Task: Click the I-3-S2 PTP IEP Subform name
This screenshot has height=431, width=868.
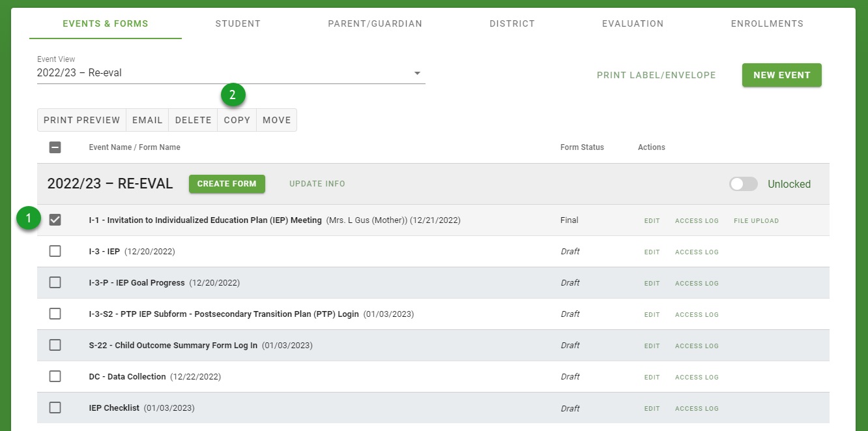Action: click(x=224, y=314)
